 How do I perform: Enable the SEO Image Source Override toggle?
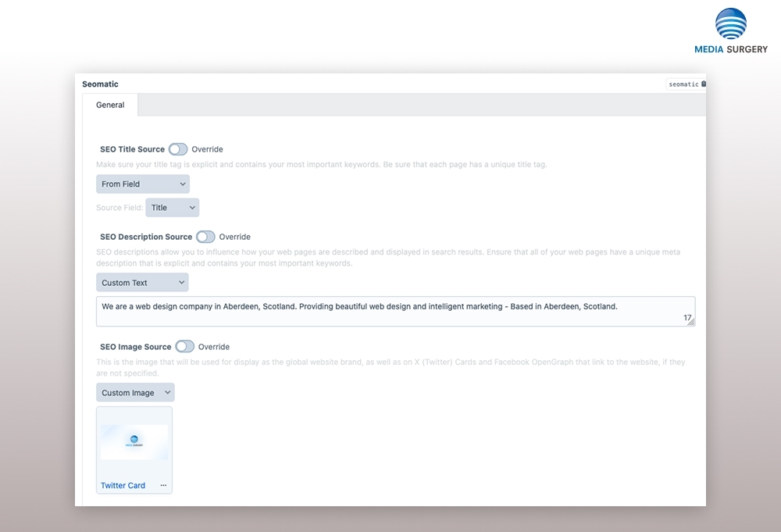[185, 346]
